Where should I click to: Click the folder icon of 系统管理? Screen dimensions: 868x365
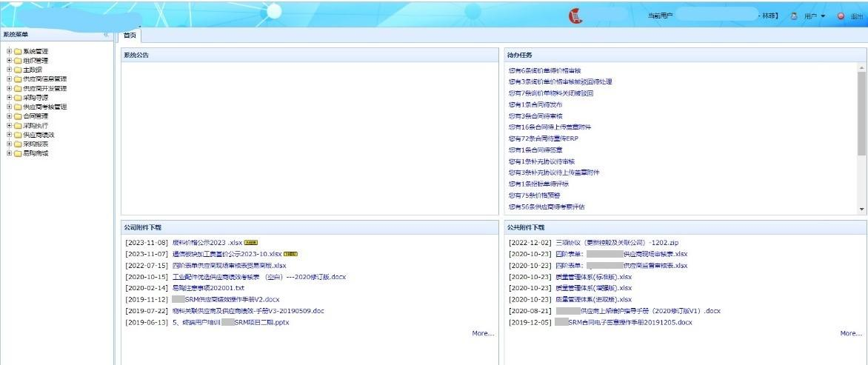(x=17, y=51)
